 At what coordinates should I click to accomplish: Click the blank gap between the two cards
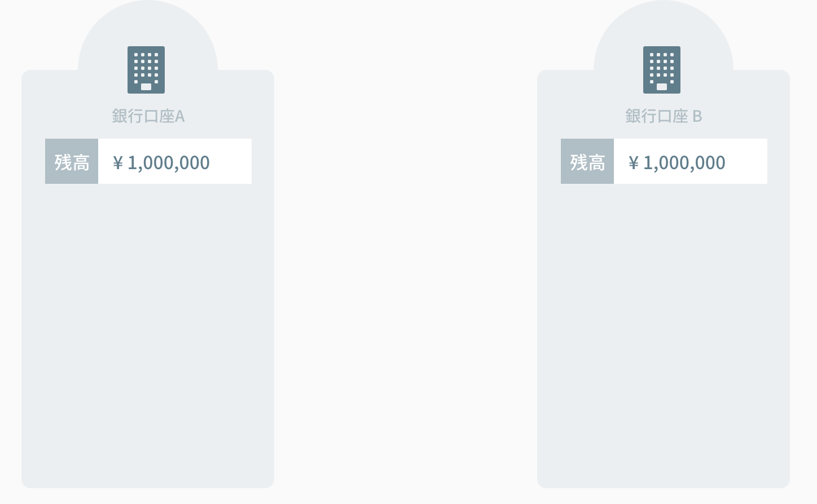pyautogui.click(x=405, y=254)
